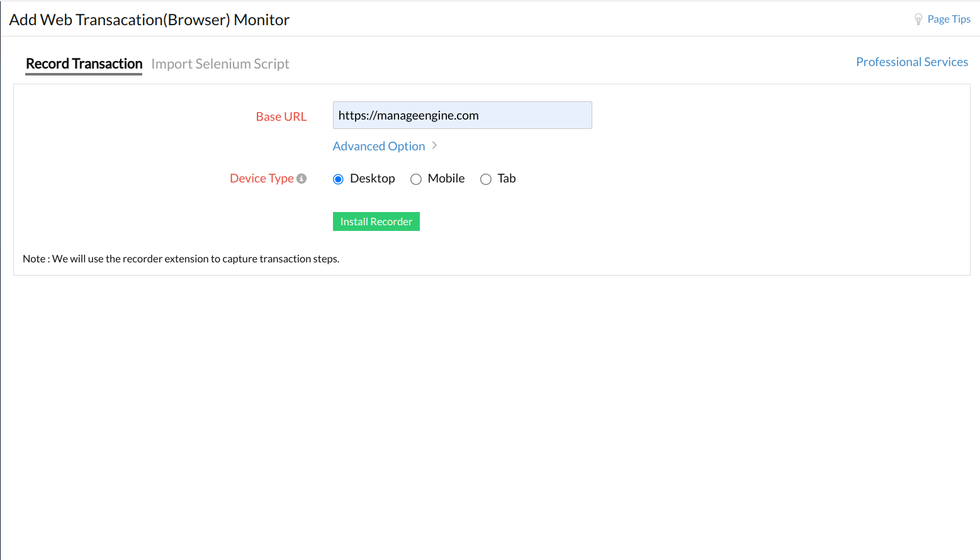Click the Device Type info icon
This screenshot has width=980, height=560.
click(302, 178)
